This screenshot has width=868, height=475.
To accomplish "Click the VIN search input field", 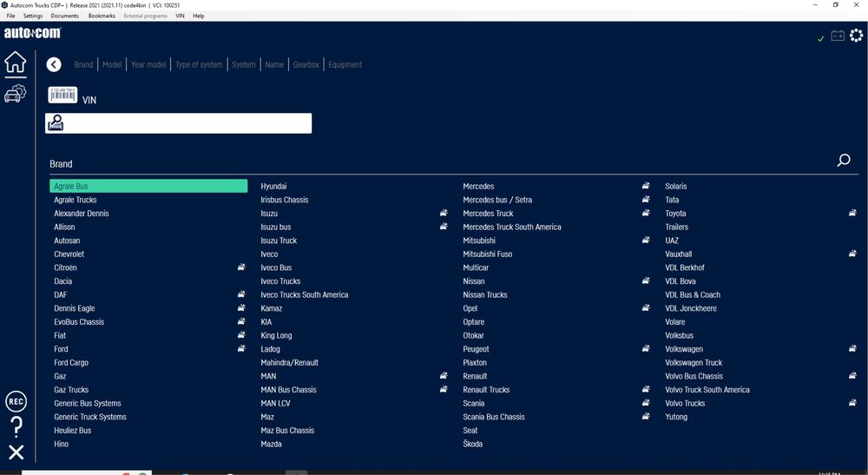I will (178, 123).
